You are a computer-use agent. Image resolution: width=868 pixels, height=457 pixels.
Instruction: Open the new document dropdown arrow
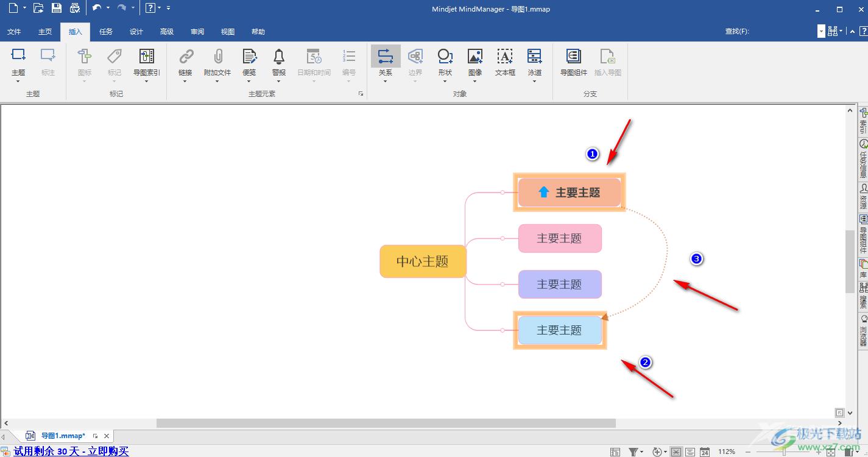pos(25,8)
